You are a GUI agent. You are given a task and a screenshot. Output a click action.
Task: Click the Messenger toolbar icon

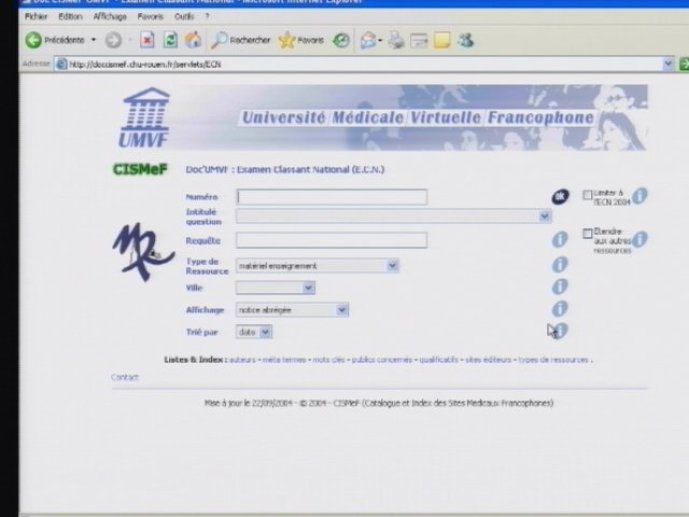[466, 40]
